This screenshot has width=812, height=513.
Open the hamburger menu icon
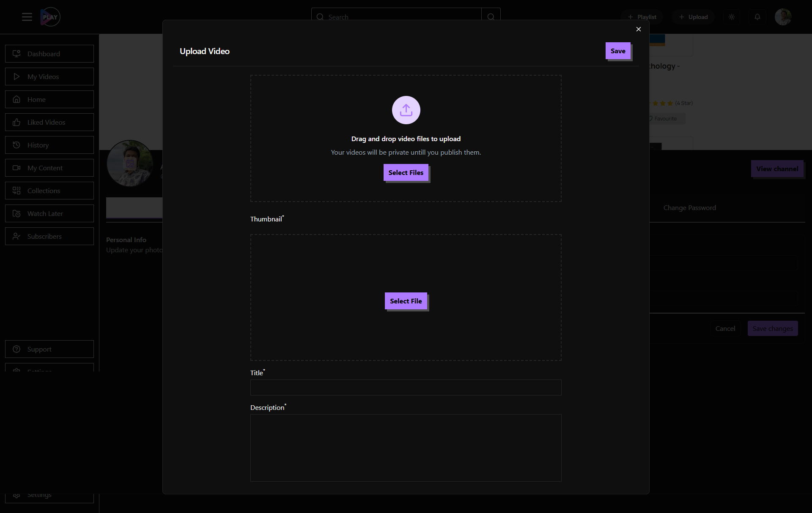pyautogui.click(x=27, y=17)
